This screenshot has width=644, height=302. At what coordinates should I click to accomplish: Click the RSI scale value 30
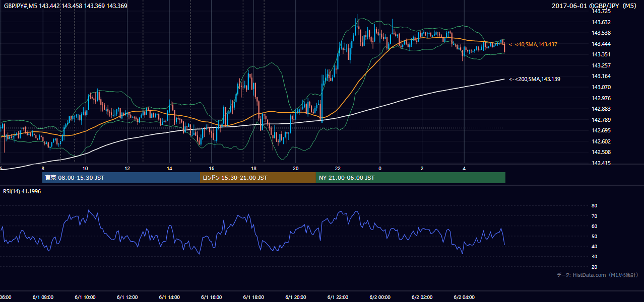(594, 257)
